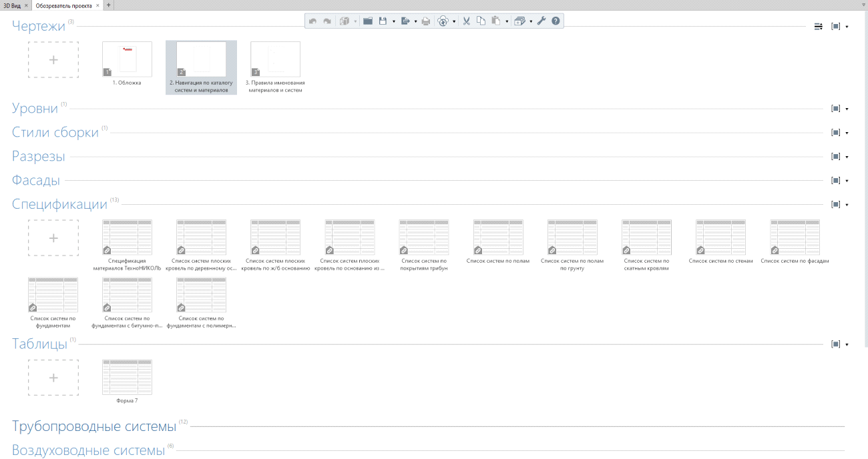This screenshot has height=459, width=868.
Task: Open display mode dropdown for Спецификации section
Action: tap(847, 205)
